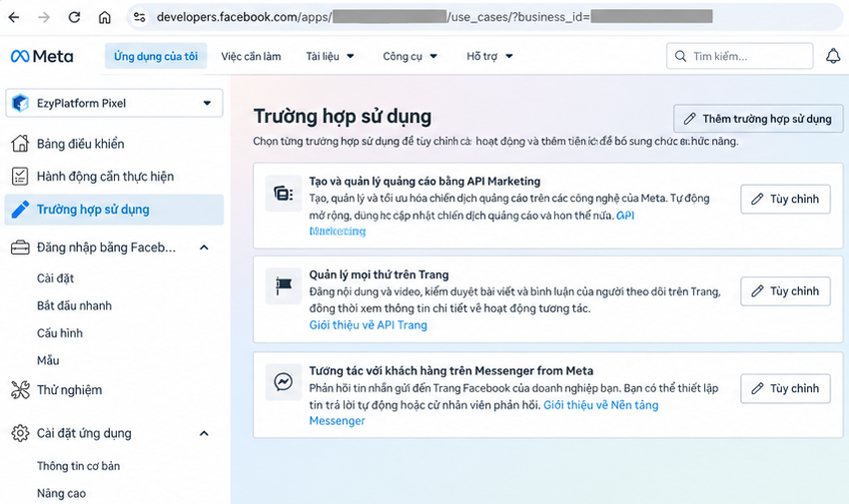Click the Trang flag card icon
This screenshot has width=849, height=504.
point(284,285)
